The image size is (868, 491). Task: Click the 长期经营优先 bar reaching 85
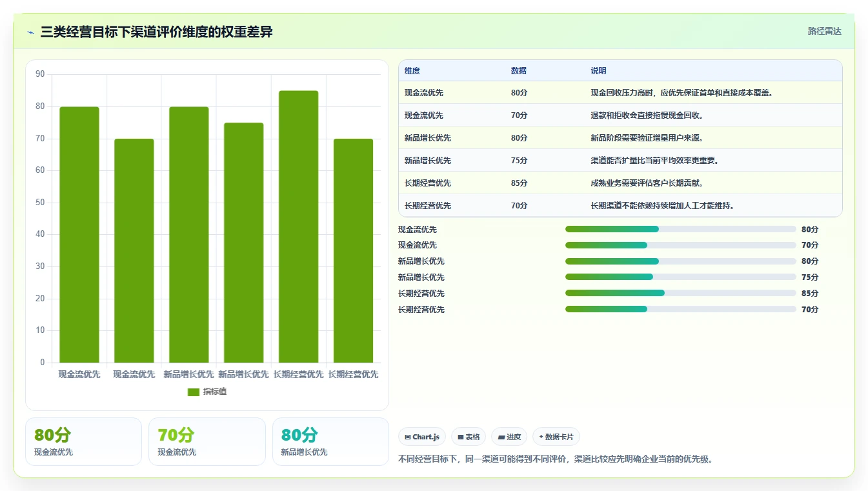[299, 227]
